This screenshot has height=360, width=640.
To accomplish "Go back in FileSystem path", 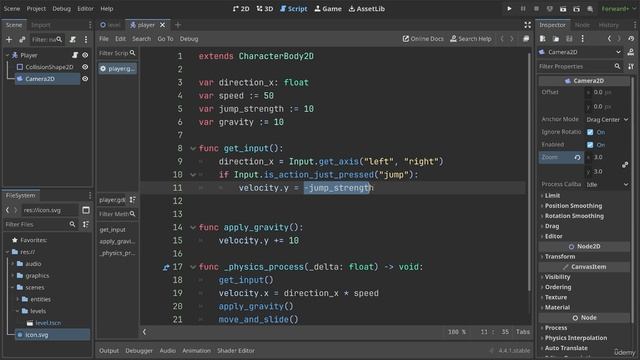I will coord(7,210).
